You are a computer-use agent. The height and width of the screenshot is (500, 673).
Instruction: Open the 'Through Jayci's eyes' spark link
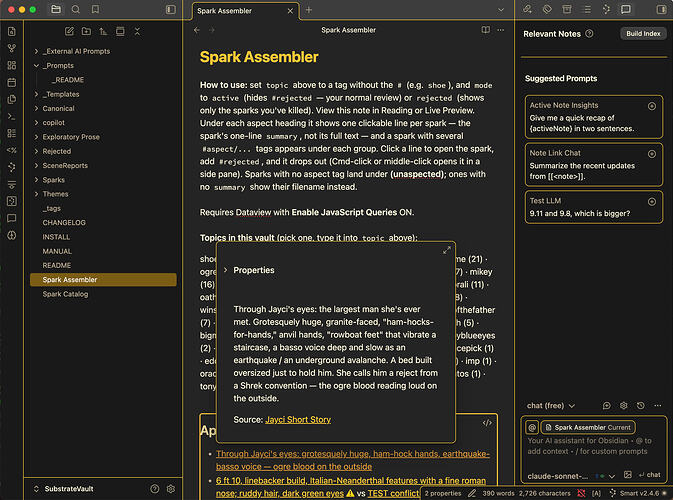pyautogui.click(x=352, y=460)
